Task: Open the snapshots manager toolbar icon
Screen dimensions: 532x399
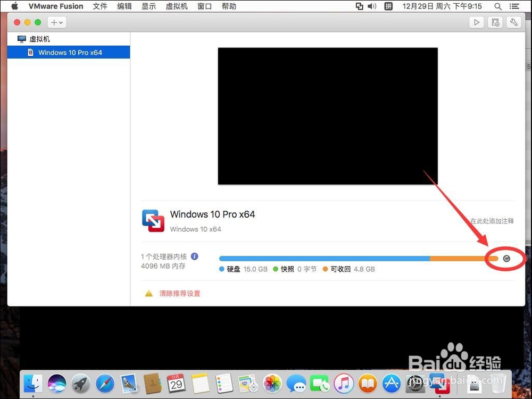Action: pos(495,22)
